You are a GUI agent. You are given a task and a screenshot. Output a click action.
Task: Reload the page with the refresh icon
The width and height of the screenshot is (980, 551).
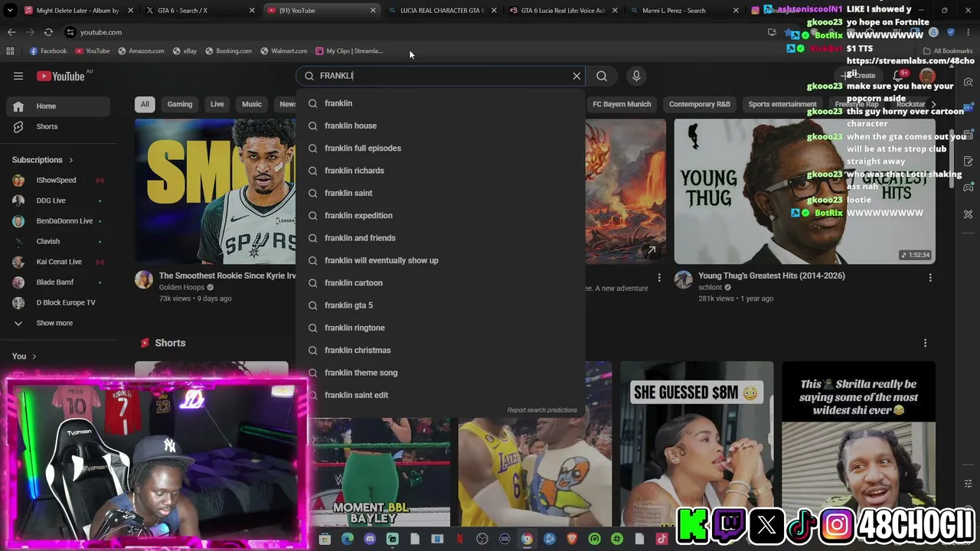pos(48,32)
